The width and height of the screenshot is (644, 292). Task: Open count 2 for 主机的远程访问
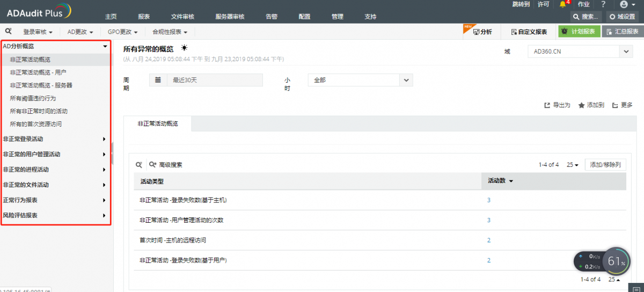point(489,240)
